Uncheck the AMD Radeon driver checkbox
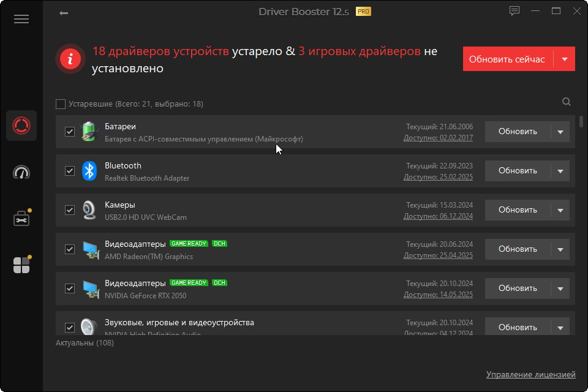Viewport: 588px width, 392px height. (70, 249)
